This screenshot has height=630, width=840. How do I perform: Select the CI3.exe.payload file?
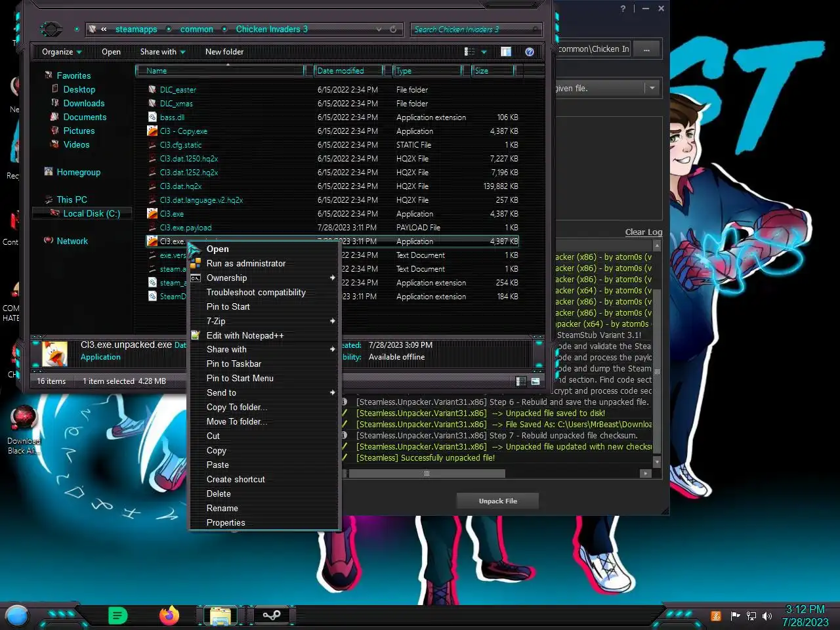[186, 228]
